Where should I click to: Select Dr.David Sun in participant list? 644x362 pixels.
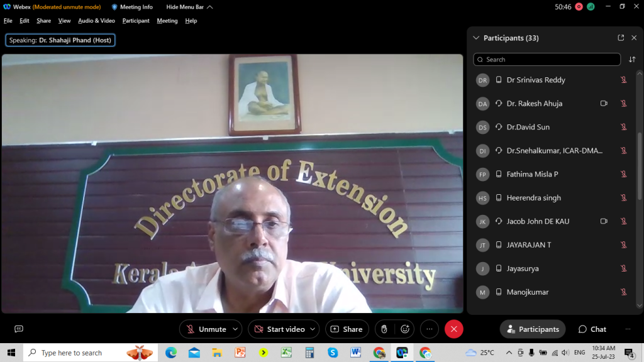pyautogui.click(x=552, y=127)
